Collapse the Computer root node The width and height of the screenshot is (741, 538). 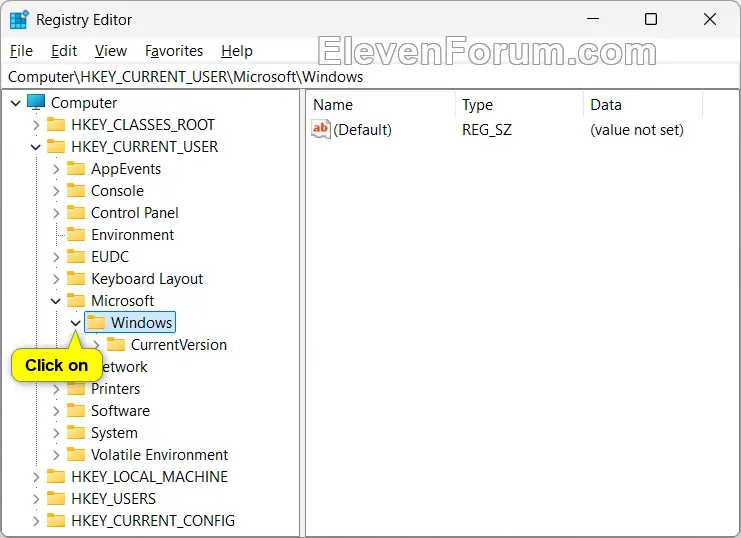pyautogui.click(x=16, y=103)
